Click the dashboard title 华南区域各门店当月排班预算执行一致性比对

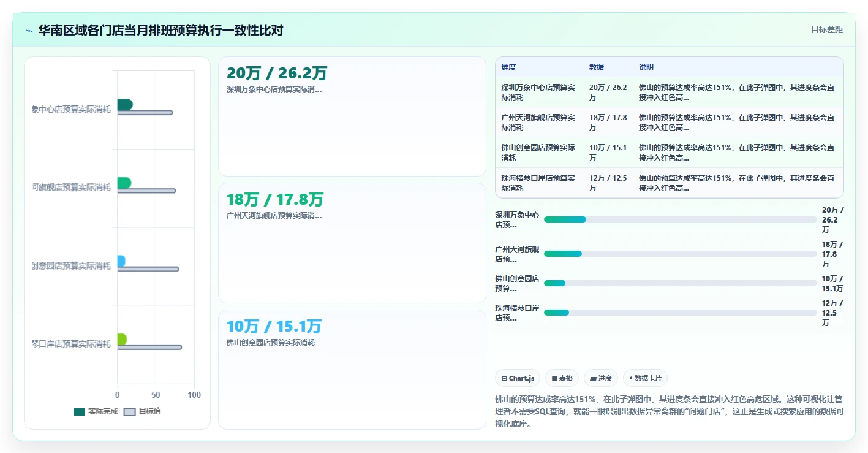tap(160, 30)
